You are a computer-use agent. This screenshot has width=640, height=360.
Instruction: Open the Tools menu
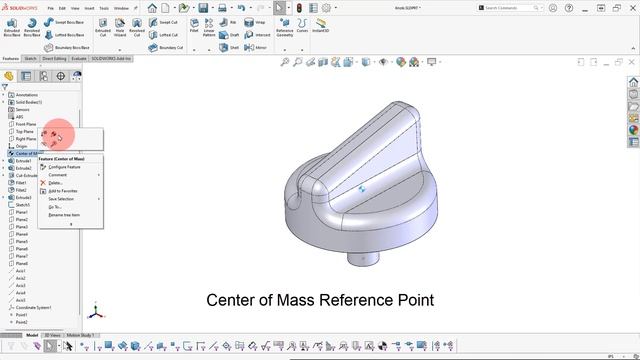(104, 8)
